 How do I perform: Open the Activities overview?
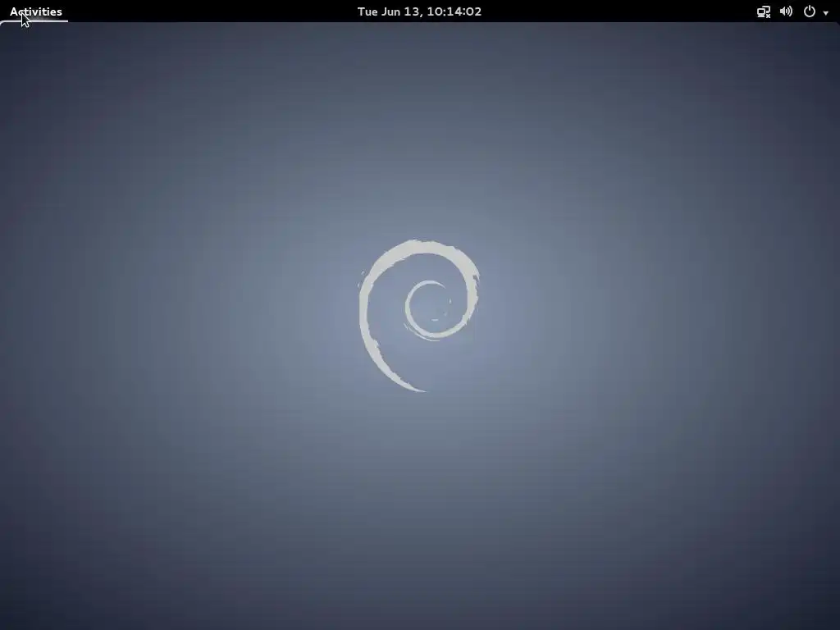(36, 11)
